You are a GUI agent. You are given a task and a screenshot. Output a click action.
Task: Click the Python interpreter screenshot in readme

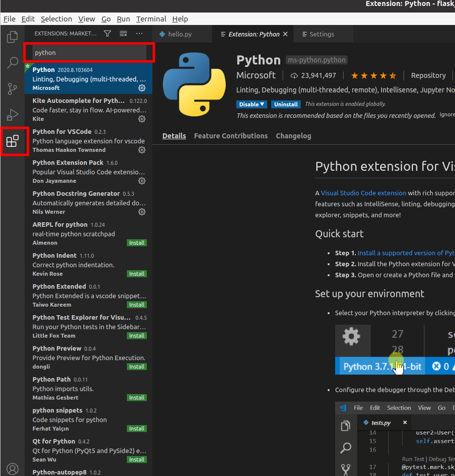(x=395, y=350)
